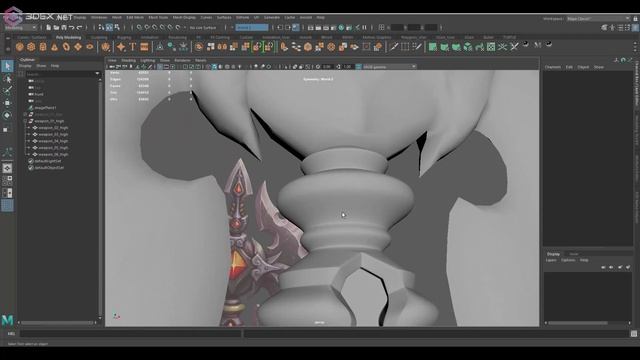Create a polygon cube from shelf

coord(31,47)
